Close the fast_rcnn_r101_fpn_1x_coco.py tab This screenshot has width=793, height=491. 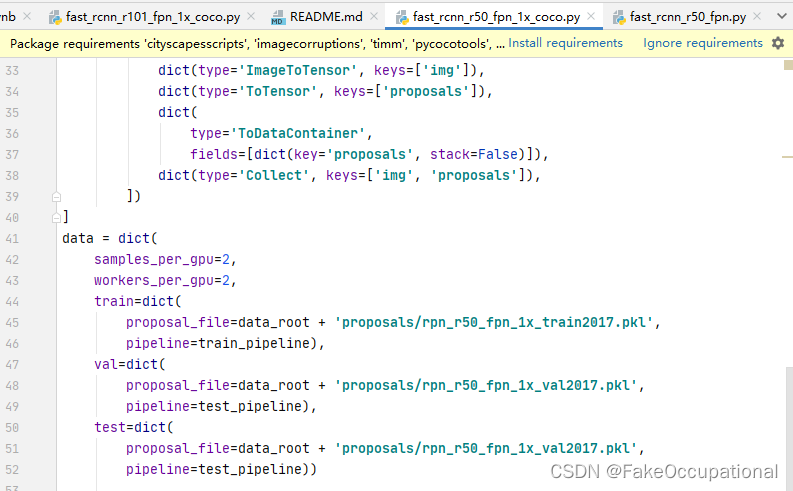click(251, 17)
